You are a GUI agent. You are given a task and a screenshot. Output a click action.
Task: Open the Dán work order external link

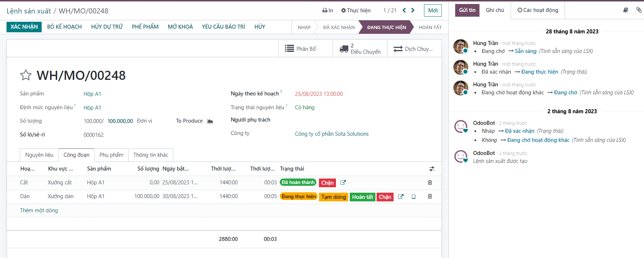[400, 197]
